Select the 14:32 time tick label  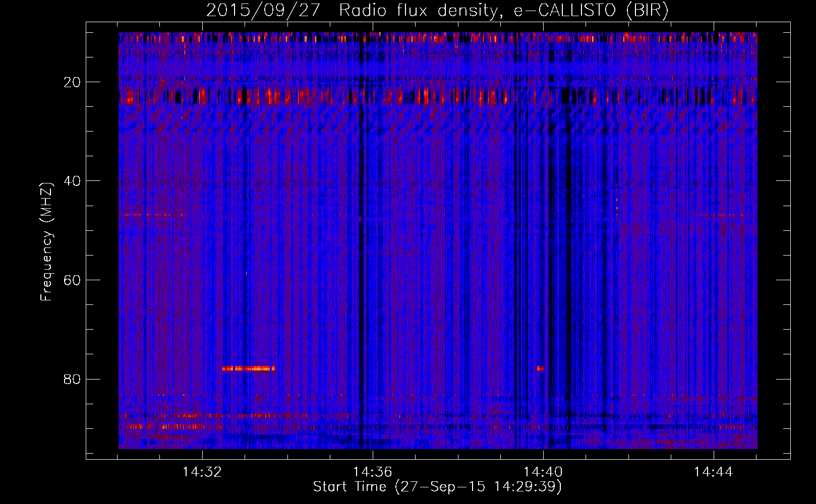click(x=202, y=472)
